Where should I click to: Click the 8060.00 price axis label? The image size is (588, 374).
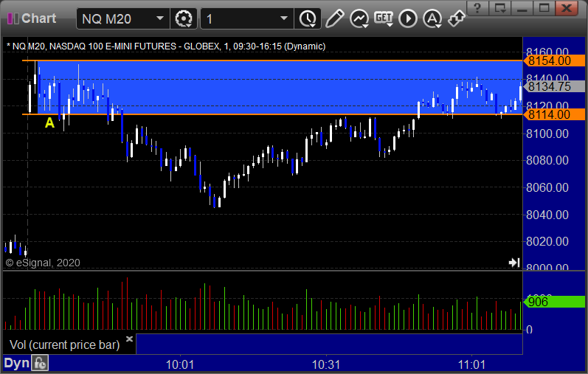pyautogui.click(x=547, y=187)
